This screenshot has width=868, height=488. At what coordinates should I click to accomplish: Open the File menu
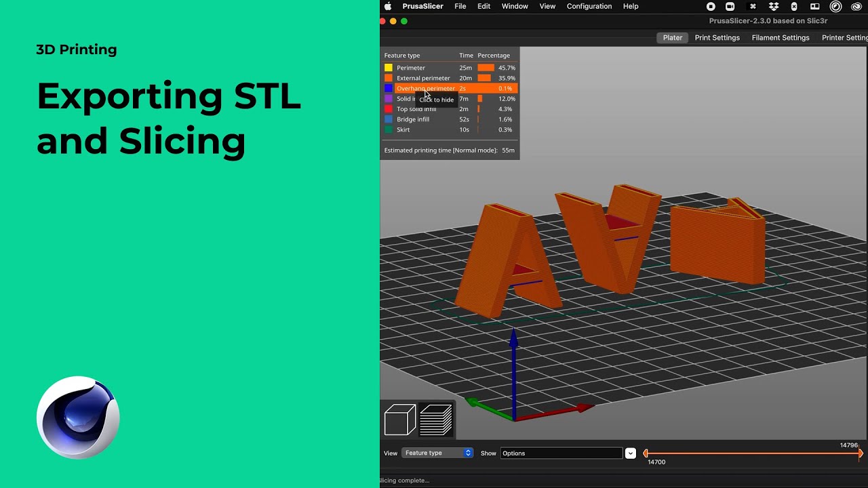pos(460,6)
